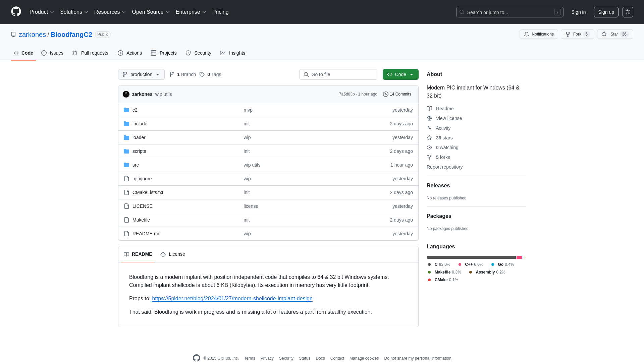Click the zarkones owner link
This screenshot has height=362, width=644.
(x=32, y=35)
